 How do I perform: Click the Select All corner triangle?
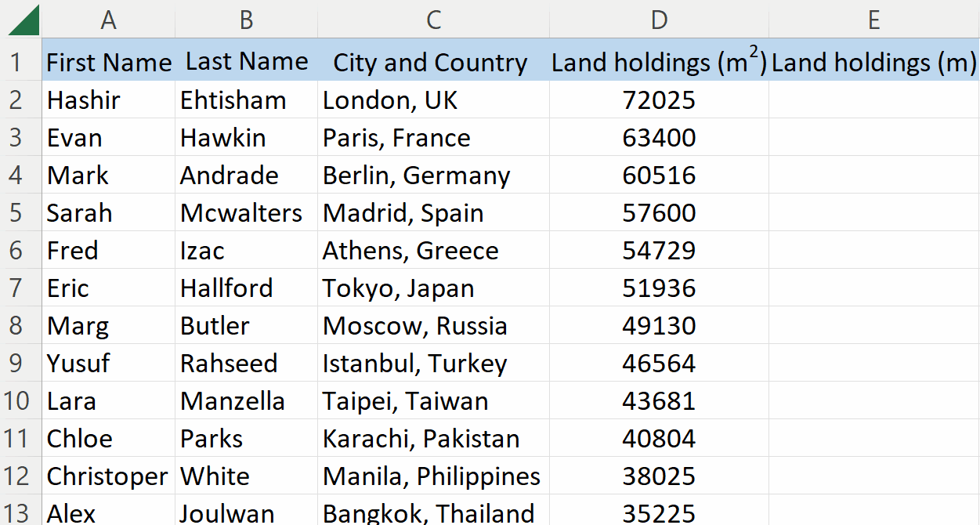click(x=23, y=20)
